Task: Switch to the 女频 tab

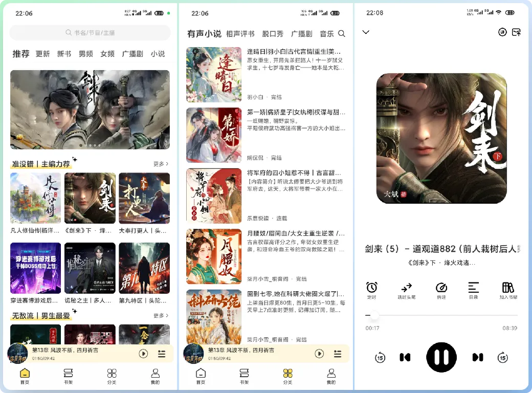Action: pos(107,54)
